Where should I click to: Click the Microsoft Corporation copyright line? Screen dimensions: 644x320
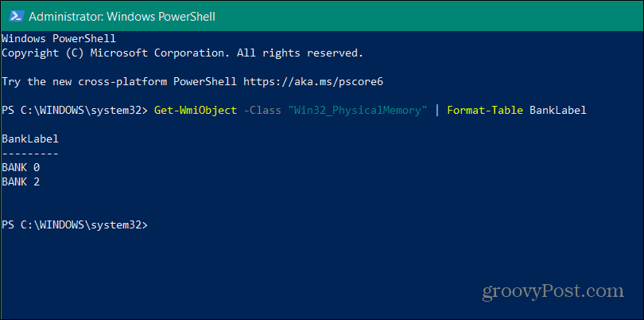[182, 53]
